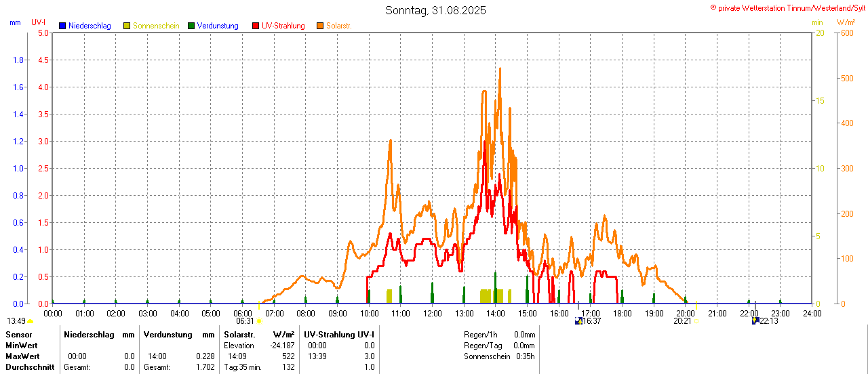Click the Elevation value -24.187
Screen dimensions: 868x374
(281, 346)
